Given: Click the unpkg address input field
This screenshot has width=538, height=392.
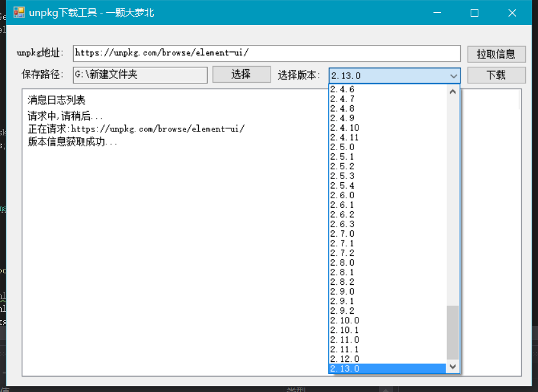Looking at the screenshot, I should (x=266, y=54).
